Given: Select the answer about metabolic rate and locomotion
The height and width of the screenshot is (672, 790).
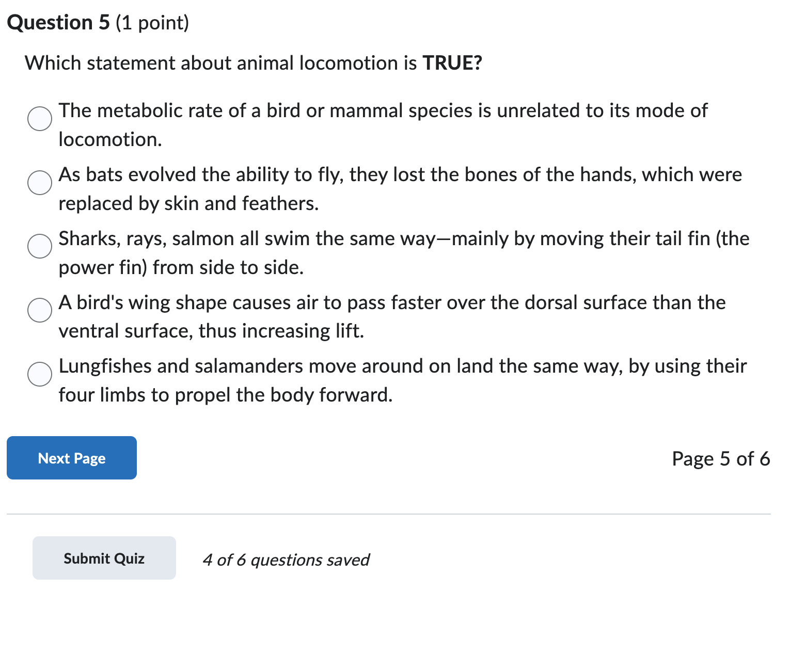Looking at the screenshot, I should coord(39,119).
